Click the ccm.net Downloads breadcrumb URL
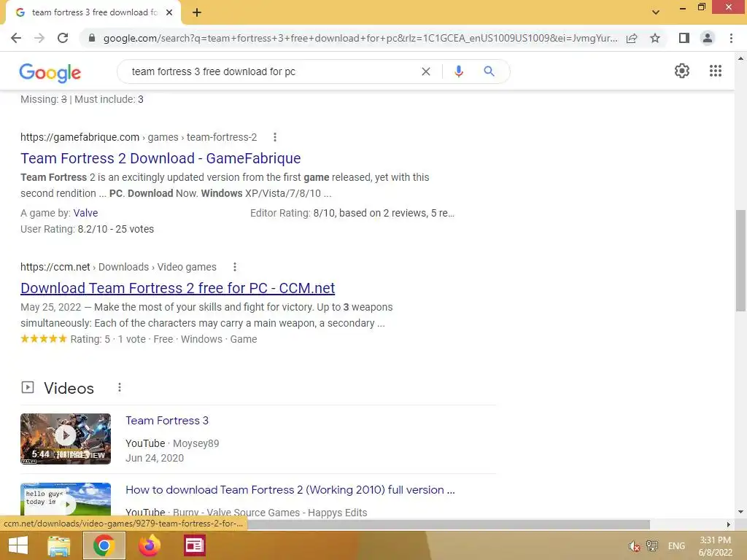 tap(118, 267)
